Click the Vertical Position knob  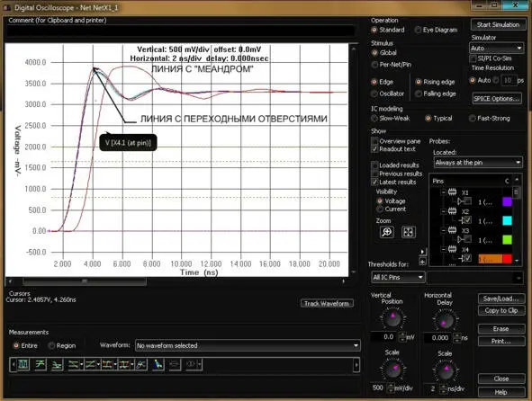point(392,318)
